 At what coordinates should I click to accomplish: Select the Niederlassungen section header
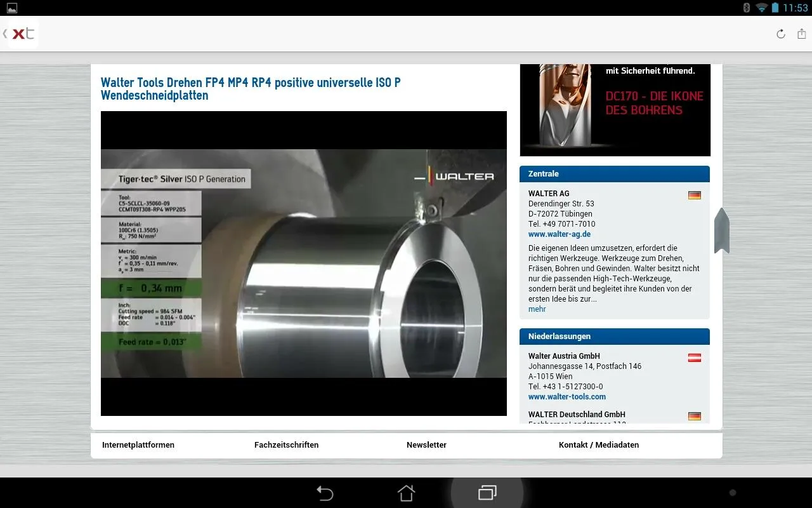pos(615,336)
